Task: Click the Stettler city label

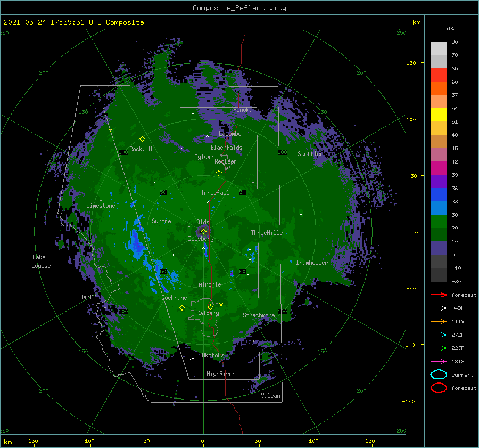Action: (310, 154)
